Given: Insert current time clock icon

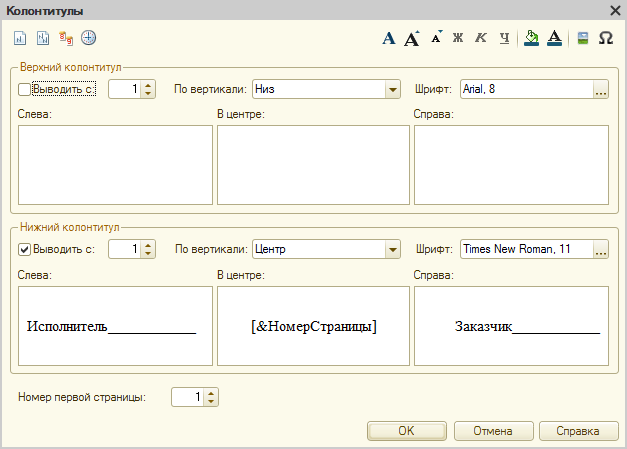Looking at the screenshot, I should [89, 38].
